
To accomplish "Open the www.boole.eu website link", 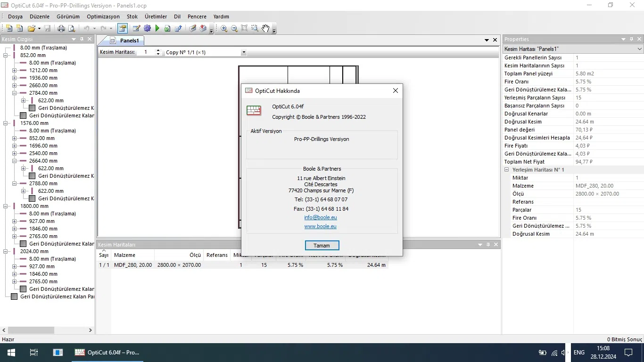I will [x=321, y=226].
